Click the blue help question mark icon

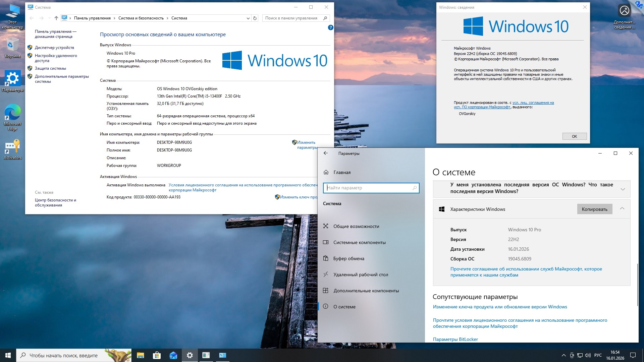click(x=330, y=28)
